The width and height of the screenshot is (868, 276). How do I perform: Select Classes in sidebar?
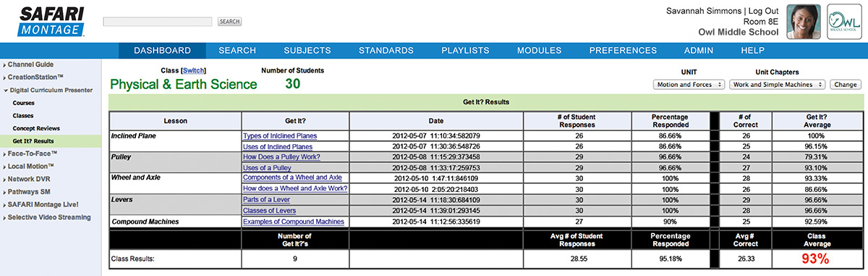pyautogui.click(x=23, y=115)
